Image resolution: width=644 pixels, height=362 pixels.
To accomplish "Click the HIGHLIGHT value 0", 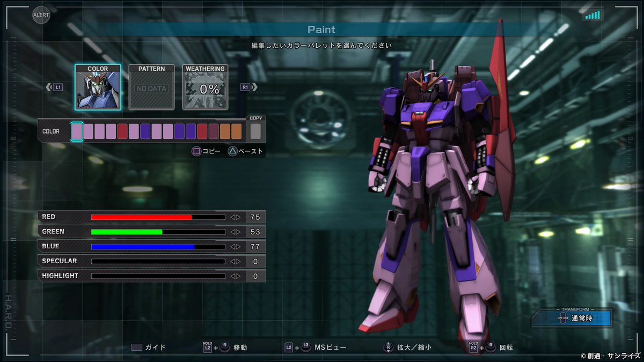I will (x=255, y=276).
